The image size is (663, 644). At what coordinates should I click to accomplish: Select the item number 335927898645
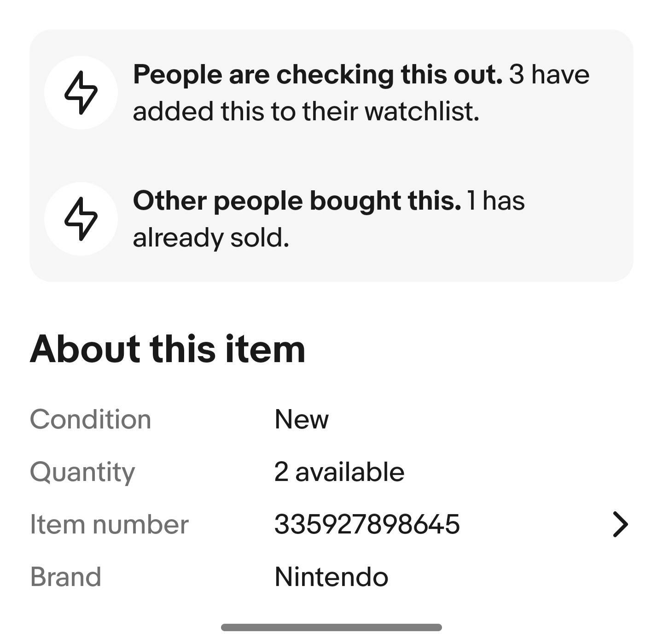click(367, 524)
